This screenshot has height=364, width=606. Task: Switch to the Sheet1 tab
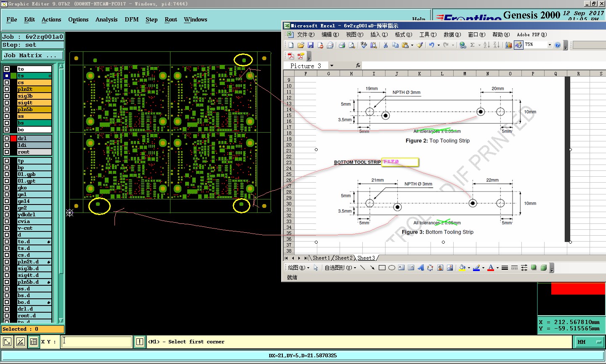(x=321, y=258)
